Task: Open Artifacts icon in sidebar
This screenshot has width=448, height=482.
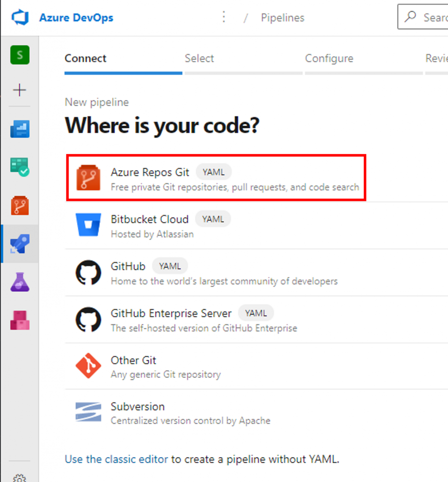Action: pos(20,321)
